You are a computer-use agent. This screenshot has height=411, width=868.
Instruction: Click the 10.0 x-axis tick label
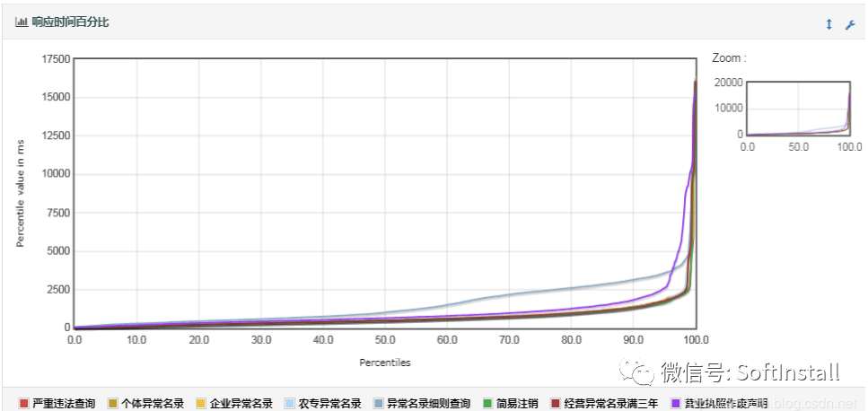click(136, 338)
